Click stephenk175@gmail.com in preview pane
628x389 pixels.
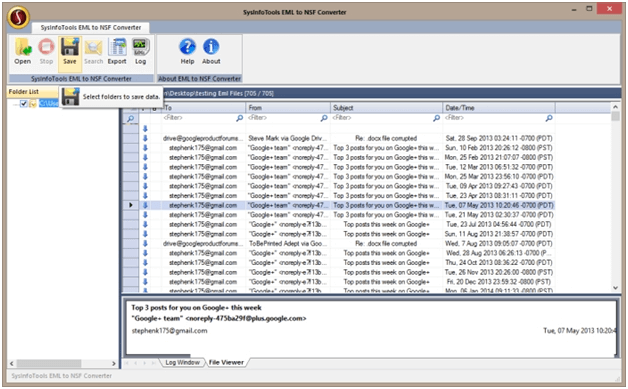(169, 331)
